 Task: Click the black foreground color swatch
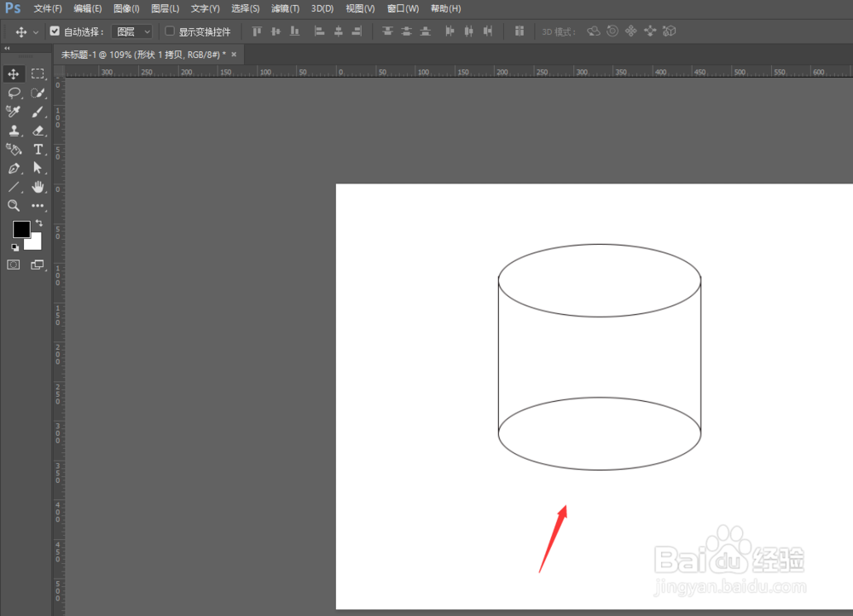[21, 230]
